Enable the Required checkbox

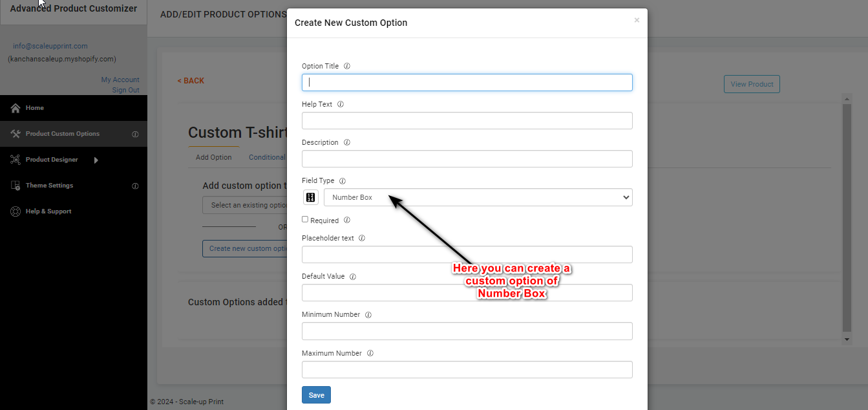[305, 220]
